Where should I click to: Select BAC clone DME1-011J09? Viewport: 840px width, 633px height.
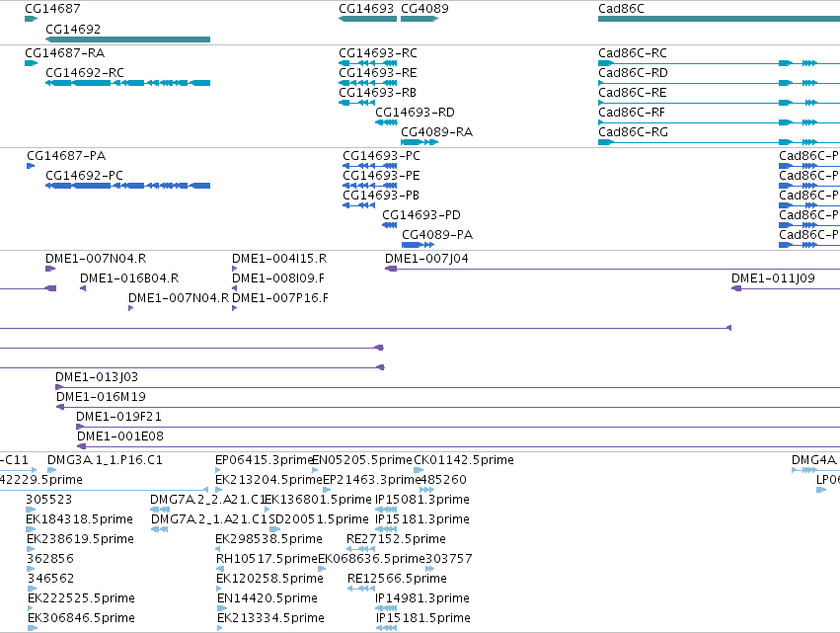pos(773,278)
